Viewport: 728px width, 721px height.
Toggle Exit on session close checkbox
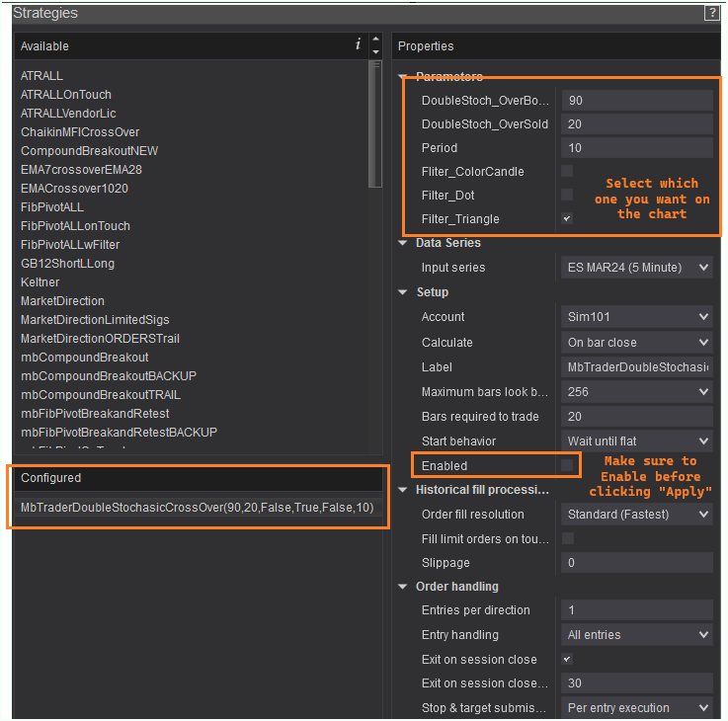pyautogui.click(x=567, y=659)
